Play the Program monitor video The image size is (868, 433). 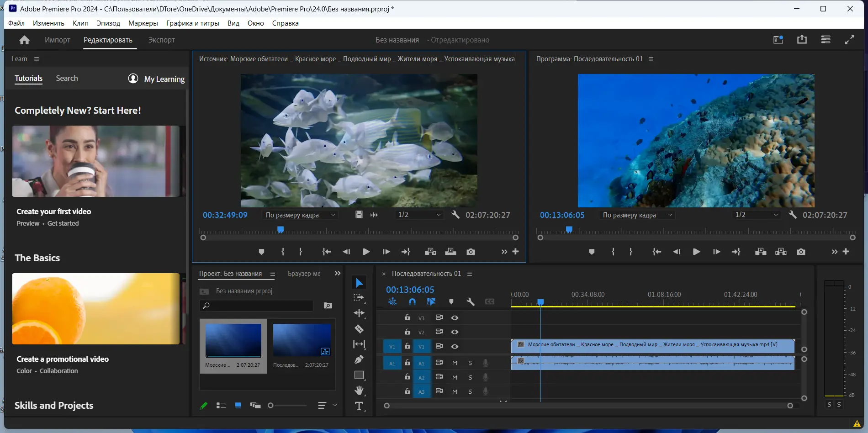click(696, 252)
